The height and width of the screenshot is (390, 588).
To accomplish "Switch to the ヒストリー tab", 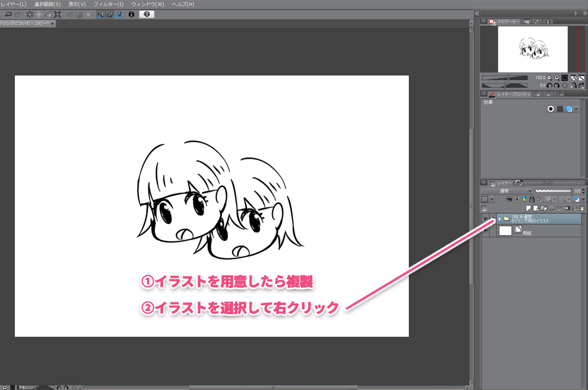I will click(531, 182).
